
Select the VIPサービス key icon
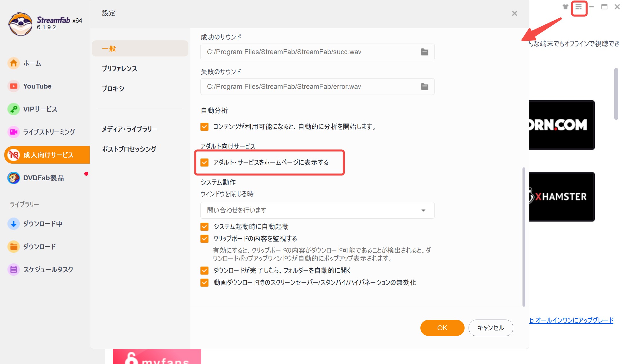coord(13,109)
